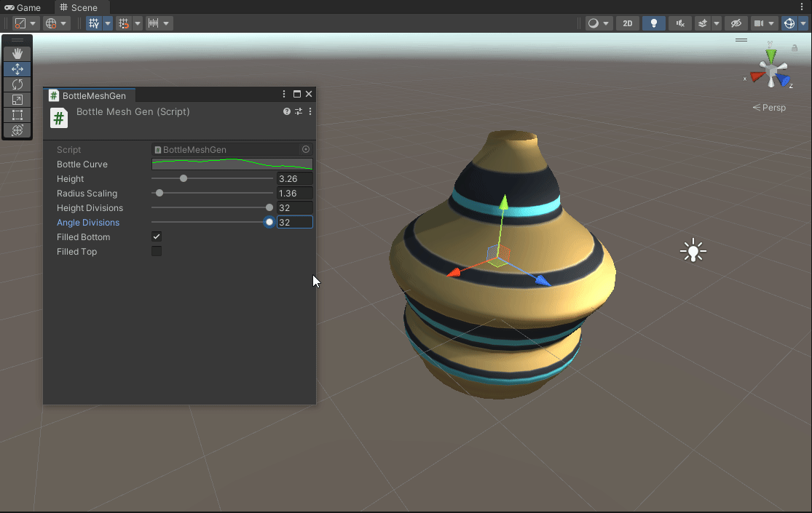Click the Height Divisions slider handle
This screenshot has width=812, height=513.
coord(269,207)
